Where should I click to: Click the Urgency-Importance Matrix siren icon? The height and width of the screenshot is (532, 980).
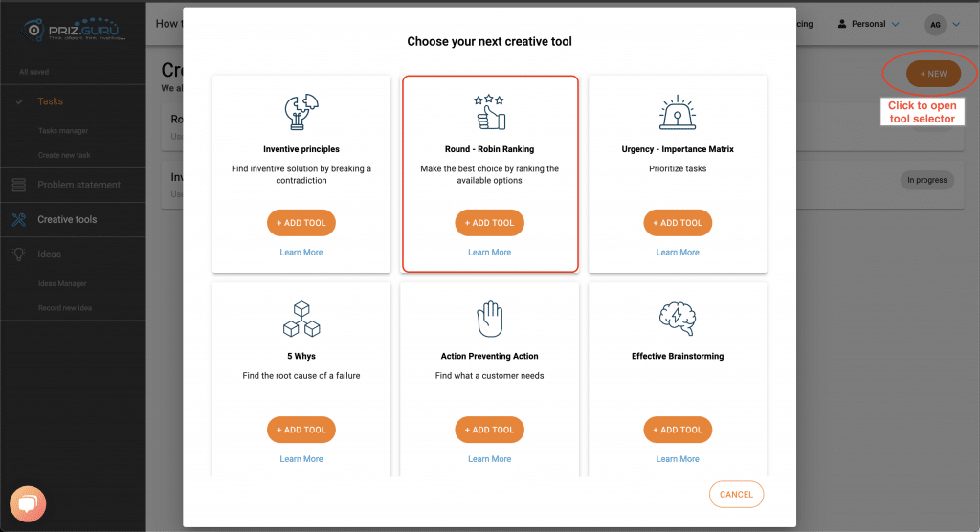pyautogui.click(x=678, y=113)
